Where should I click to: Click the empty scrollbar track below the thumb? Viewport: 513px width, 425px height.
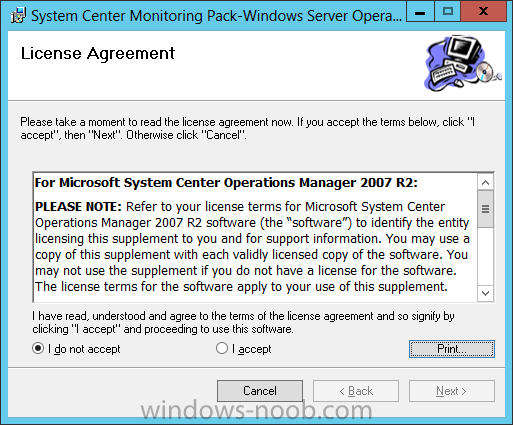(485, 257)
